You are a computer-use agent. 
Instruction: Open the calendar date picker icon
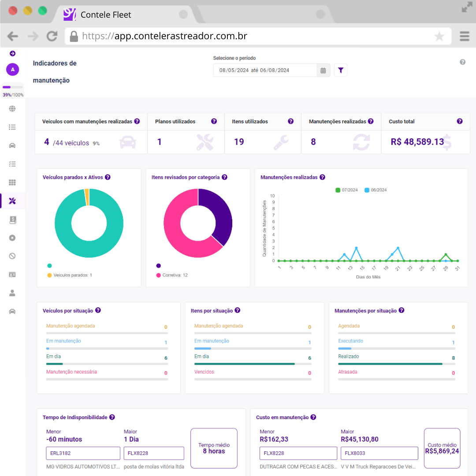coord(323,70)
